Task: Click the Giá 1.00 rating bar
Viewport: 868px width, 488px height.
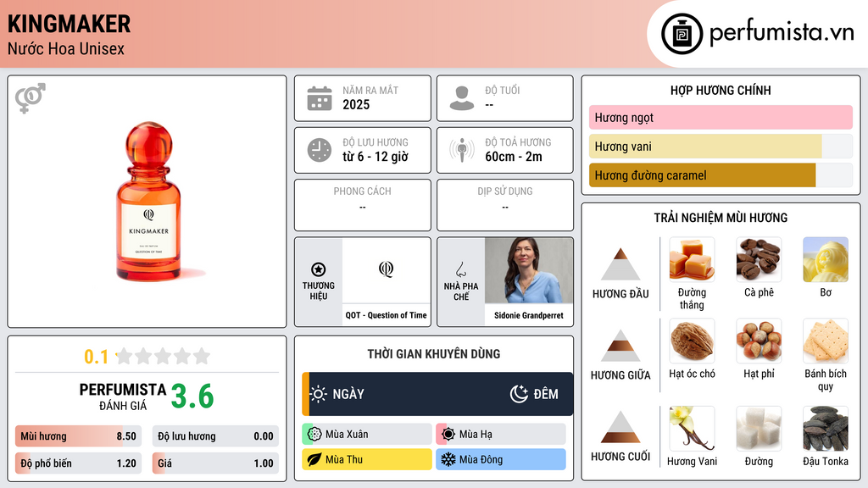Action: tap(215, 463)
